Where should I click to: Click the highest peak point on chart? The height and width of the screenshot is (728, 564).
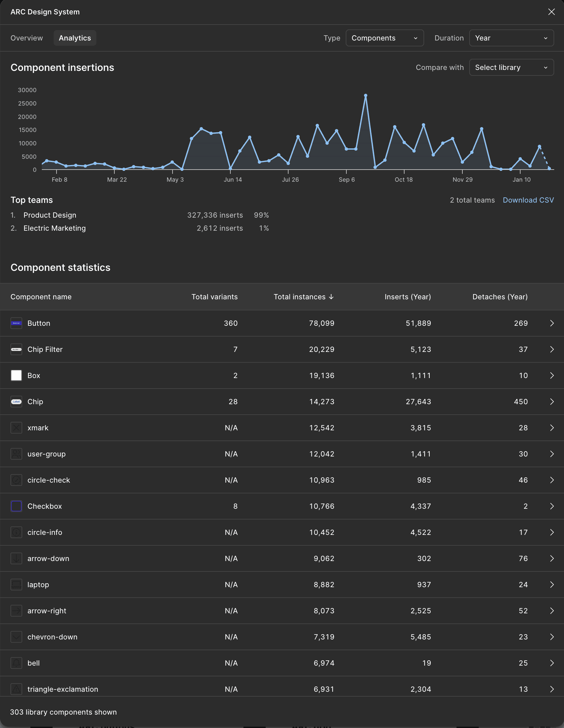click(365, 96)
